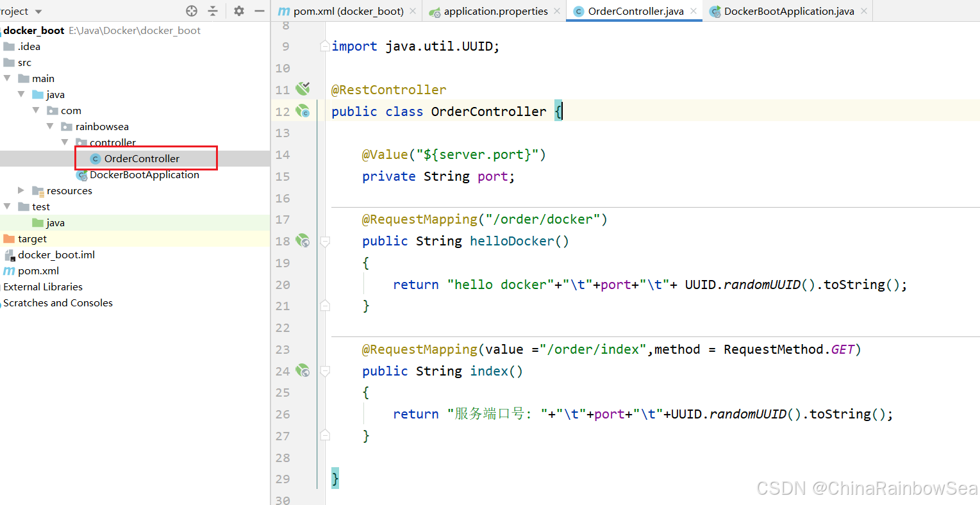Select DockerBootApplication in project tree
The height and width of the screenshot is (505, 980).
point(144,174)
